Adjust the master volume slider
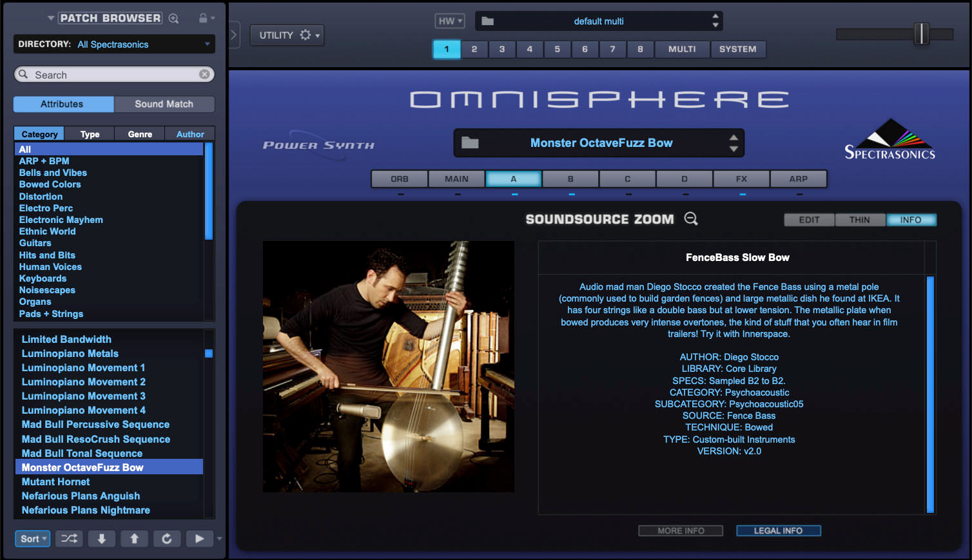Screen dimensions: 972x560 (x=922, y=34)
